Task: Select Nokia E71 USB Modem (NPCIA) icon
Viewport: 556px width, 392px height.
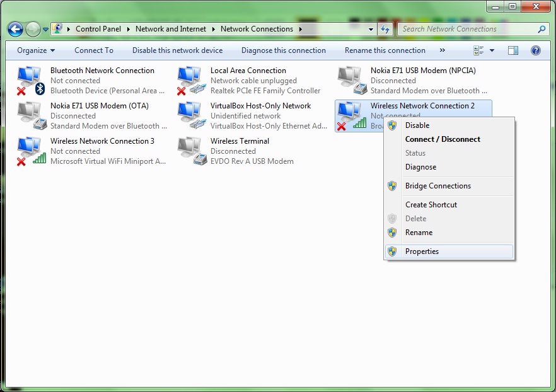Action: click(x=351, y=81)
